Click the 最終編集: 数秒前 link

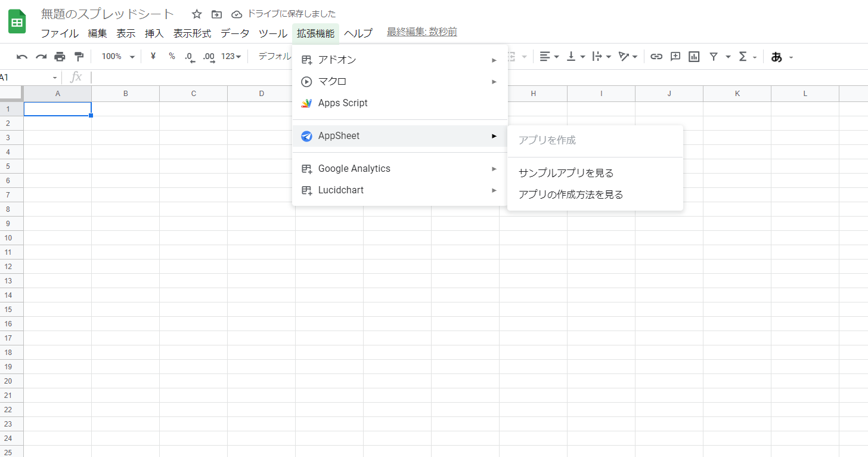coord(421,32)
